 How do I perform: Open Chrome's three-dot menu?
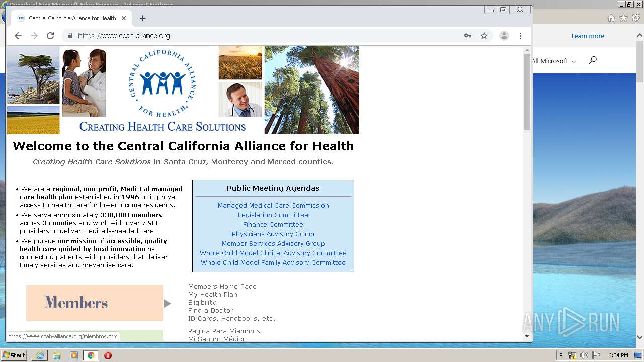[x=520, y=36]
